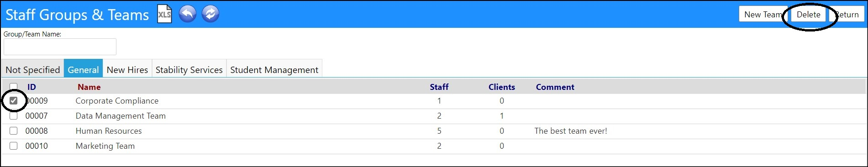Switch to the Not Specified tab
Viewport: 868px width, 167px height.
(x=32, y=69)
